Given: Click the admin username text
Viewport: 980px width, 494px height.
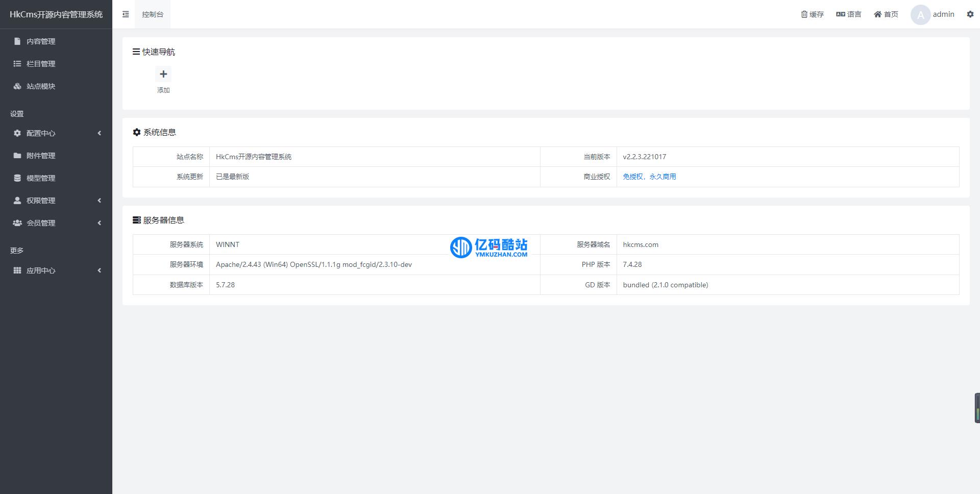Looking at the screenshot, I should click(943, 14).
